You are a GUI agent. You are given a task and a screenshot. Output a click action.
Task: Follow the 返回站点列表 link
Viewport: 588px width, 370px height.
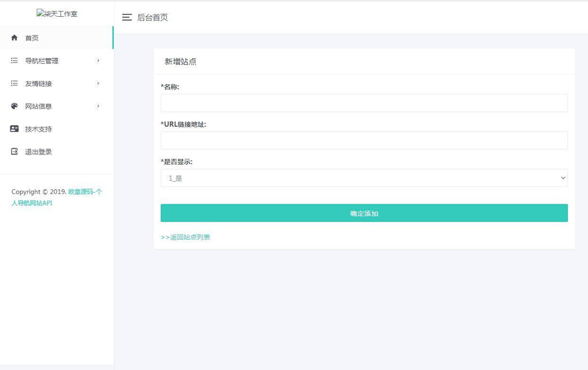tap(186, 237)
